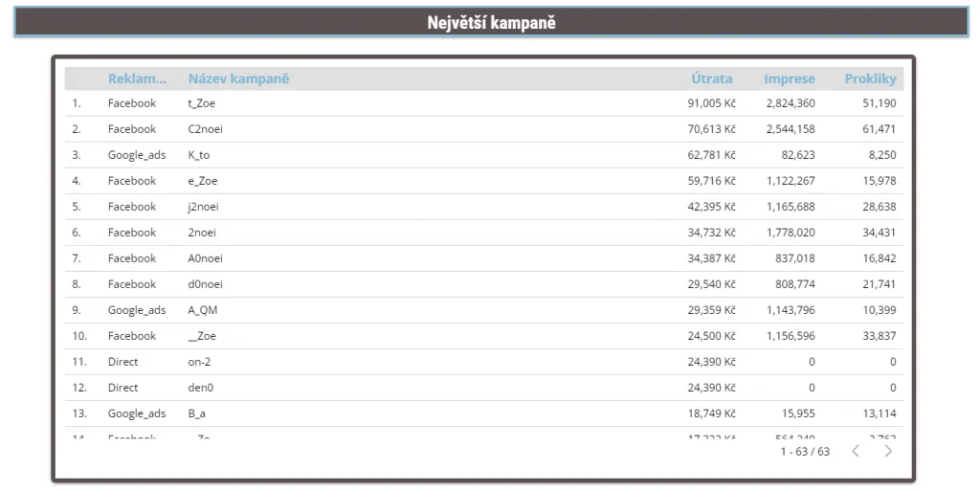Screen dimensions: 980x492
Task: Click the spend value 42,395 Kč
Action: (711, 207)
